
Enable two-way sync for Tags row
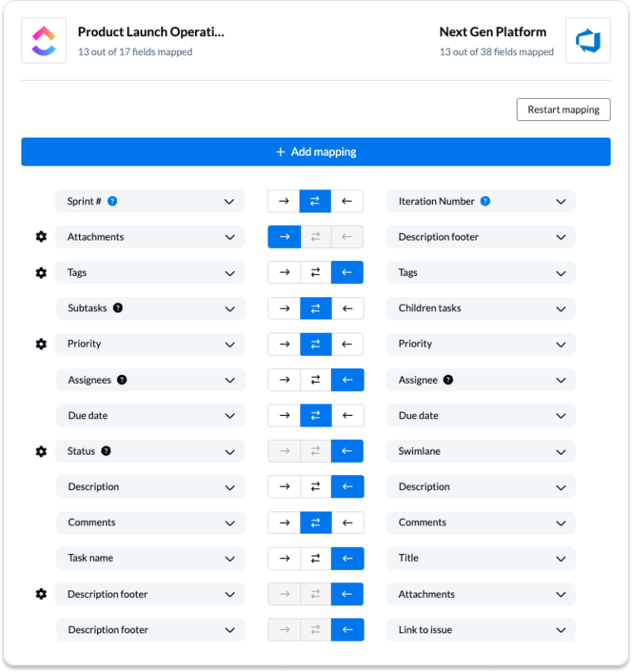[315, 273]
